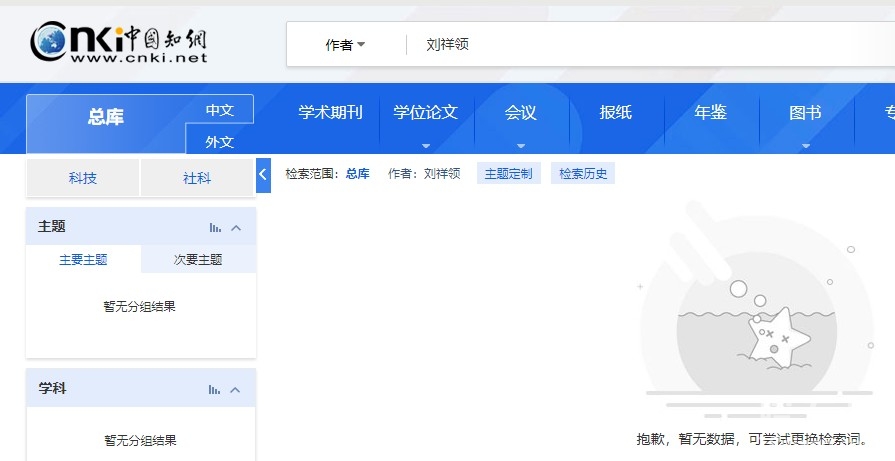Select the 次要主题 tab
The height and width of the screenshot is (461, 895).
198,259
